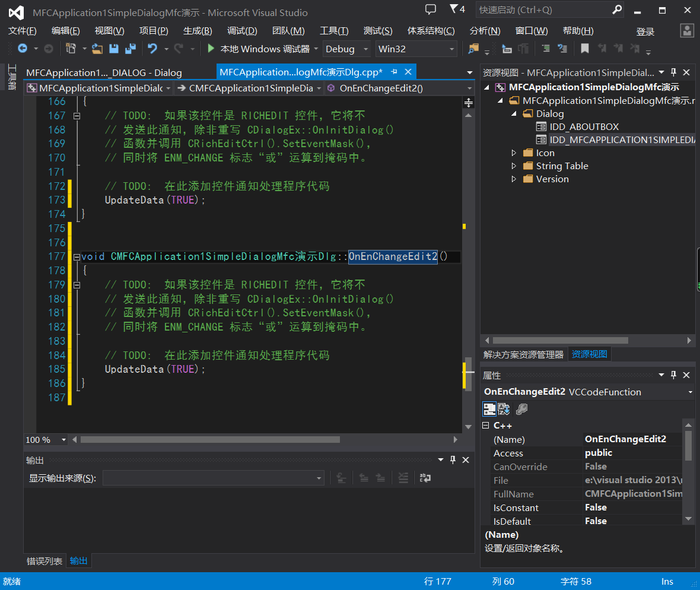The width and height of the screenshot is (700, 590).
Task: Click the Save All toolbar icon
Action: pos(131,49)
